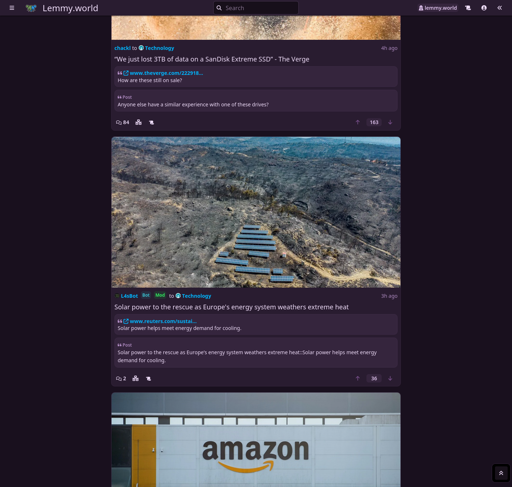The image size is (512, 487).
Task: Open the 84 comments on the SanDisk post
Action: [122, 122]
